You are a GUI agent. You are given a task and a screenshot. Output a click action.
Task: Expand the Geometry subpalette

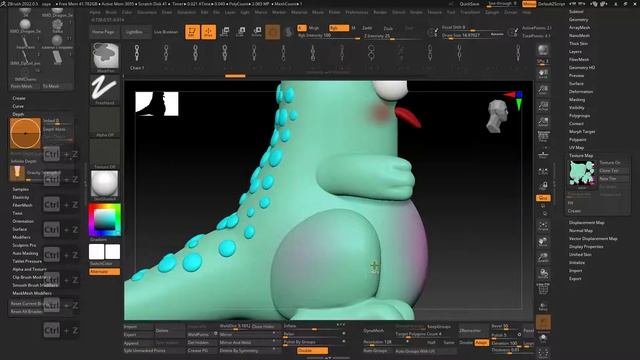578,20
